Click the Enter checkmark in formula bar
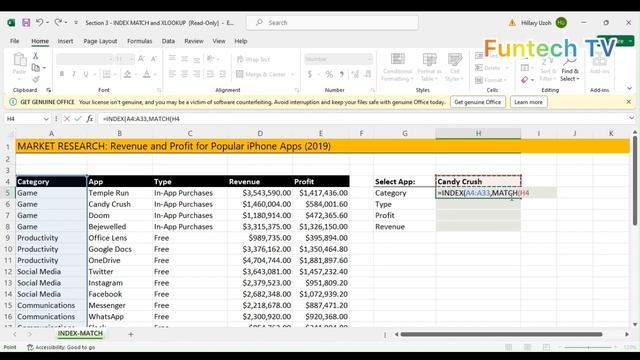The image size is (640, 360). point(78,119)
